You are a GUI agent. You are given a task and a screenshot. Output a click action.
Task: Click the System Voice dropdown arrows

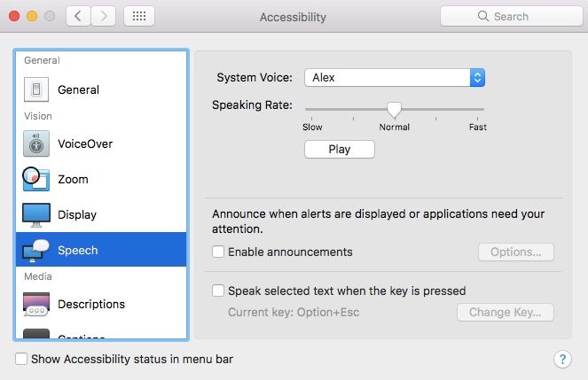[x=477, y=77]
